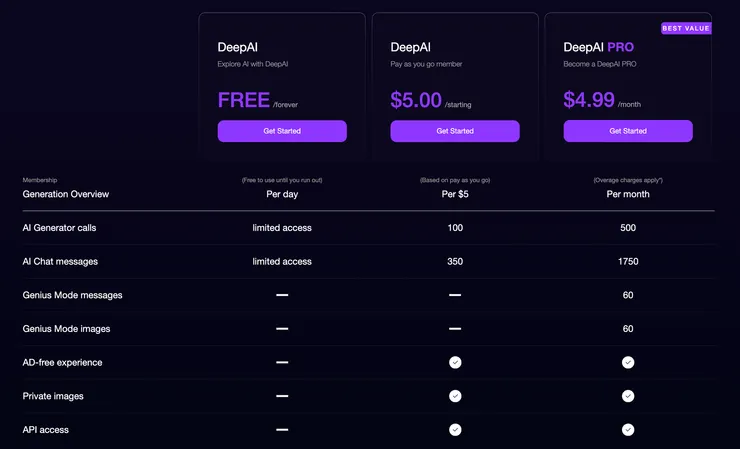Image resolution: width=740 pixels, height=449 pixels.
Task: Click AD-free experience checkmark in PRO column
Action: 628,363
